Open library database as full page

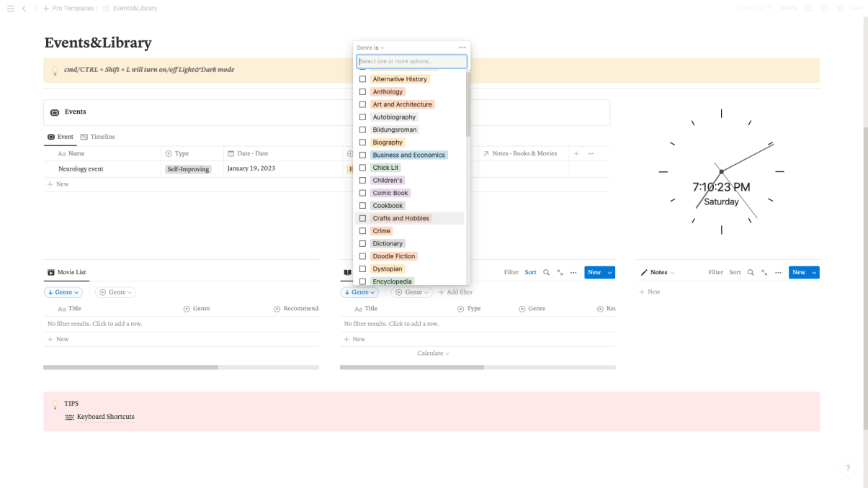pos(560,272)
